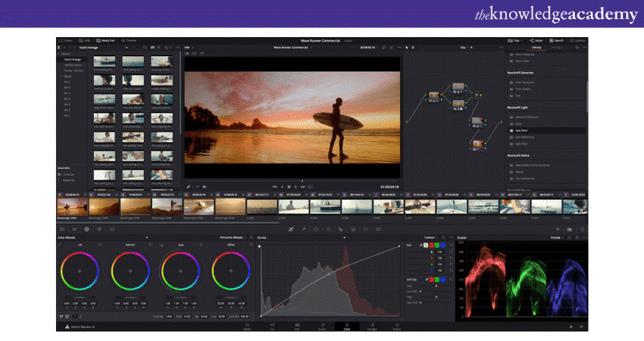Viewport: 644px width, 341px height.
Task: Click the Lightbox view icon
Action: pos(578,40)
